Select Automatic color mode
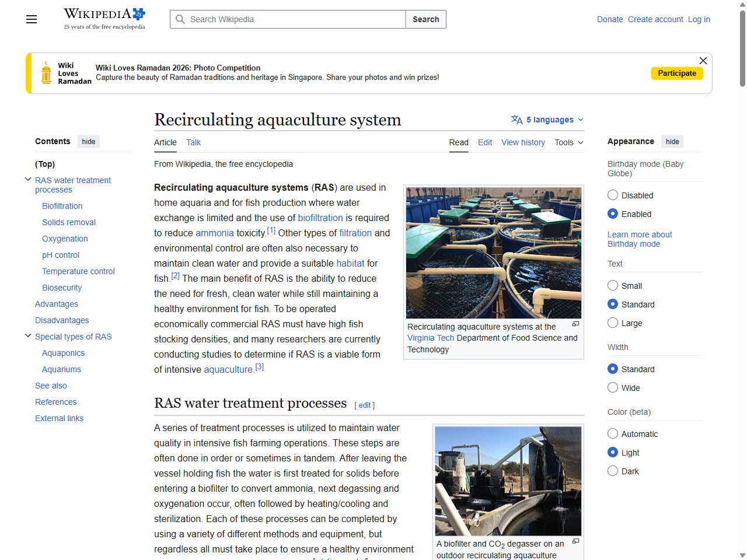Viewport: 747px width, 560px height. (613, 433)
